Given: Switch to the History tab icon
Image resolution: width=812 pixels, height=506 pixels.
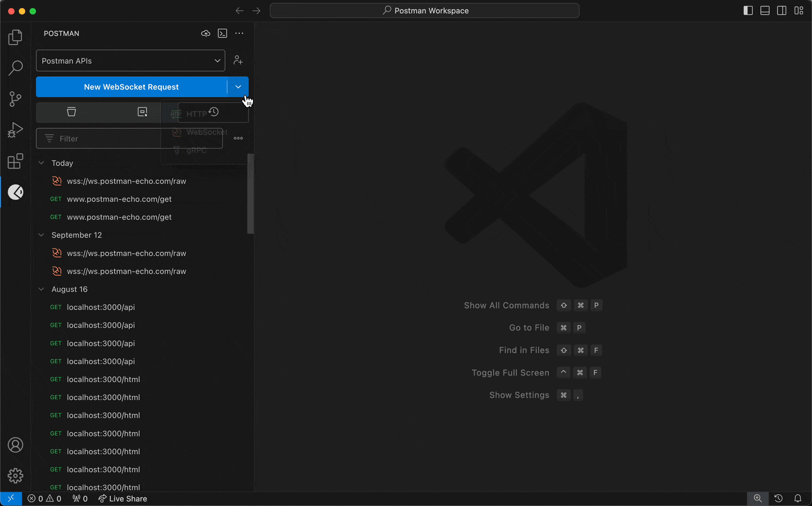Looking at the screenshot, I should pyautogui.click(x=214, y=112).
